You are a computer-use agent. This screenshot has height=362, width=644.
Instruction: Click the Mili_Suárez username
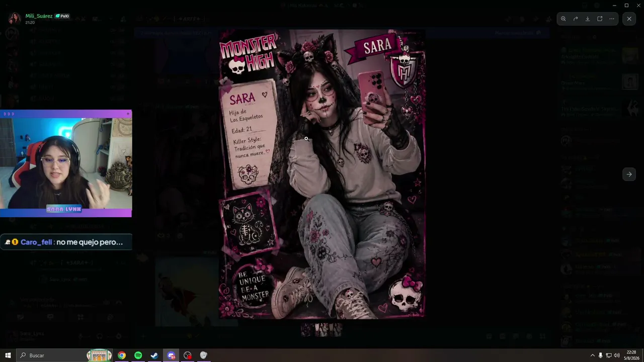click(39, 16)
